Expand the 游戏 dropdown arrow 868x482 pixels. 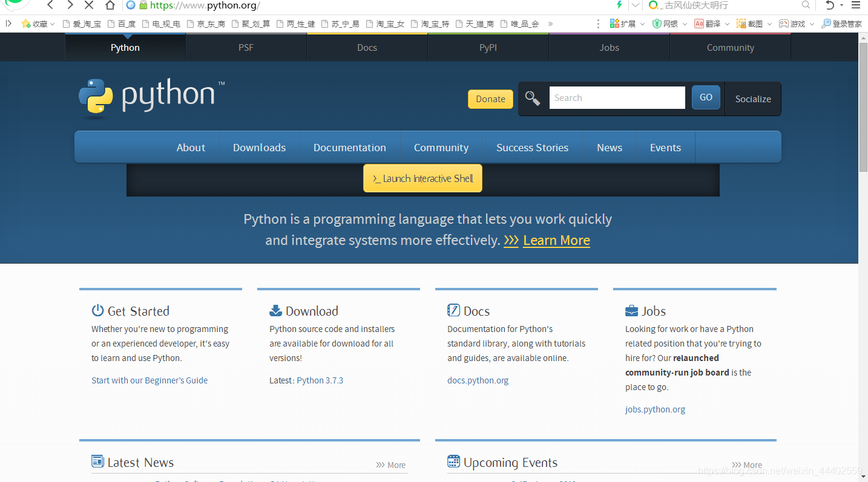(x=812, y=24)
